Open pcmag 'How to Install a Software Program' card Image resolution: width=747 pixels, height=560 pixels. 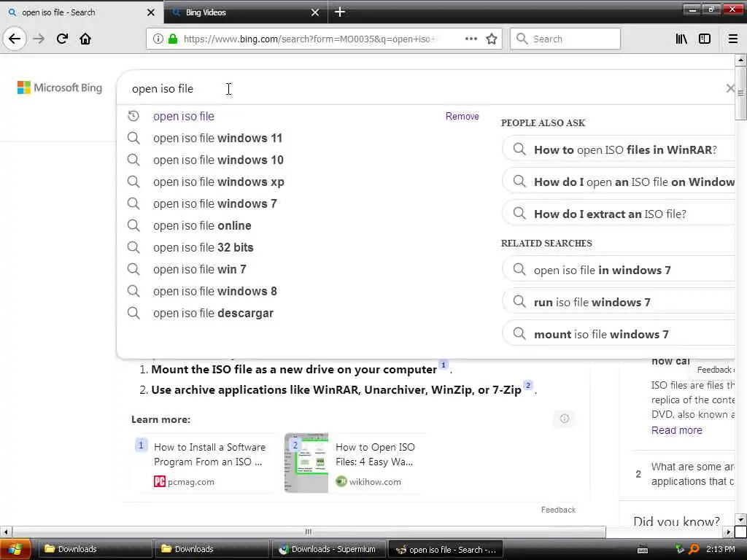205,463
